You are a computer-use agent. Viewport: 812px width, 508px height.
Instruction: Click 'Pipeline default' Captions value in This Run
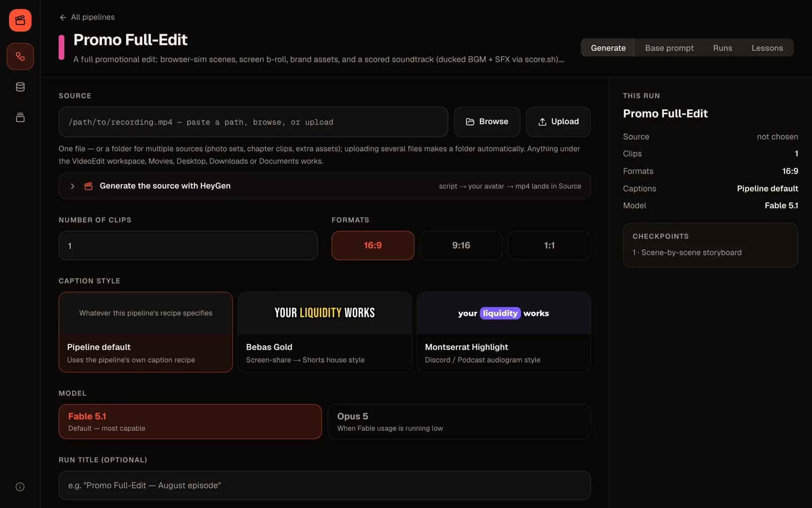click(x=767, y=188)
